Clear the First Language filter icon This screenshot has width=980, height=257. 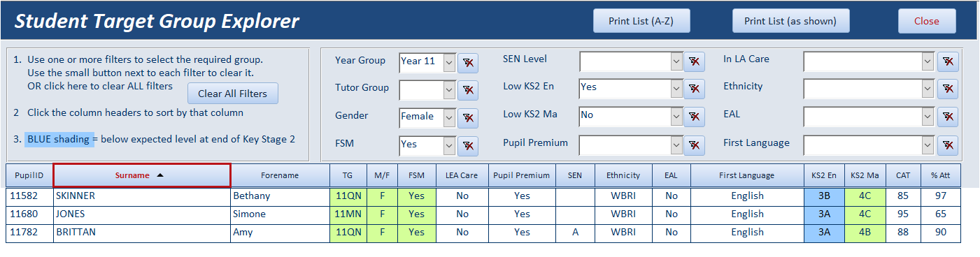[x=948, y=145]
